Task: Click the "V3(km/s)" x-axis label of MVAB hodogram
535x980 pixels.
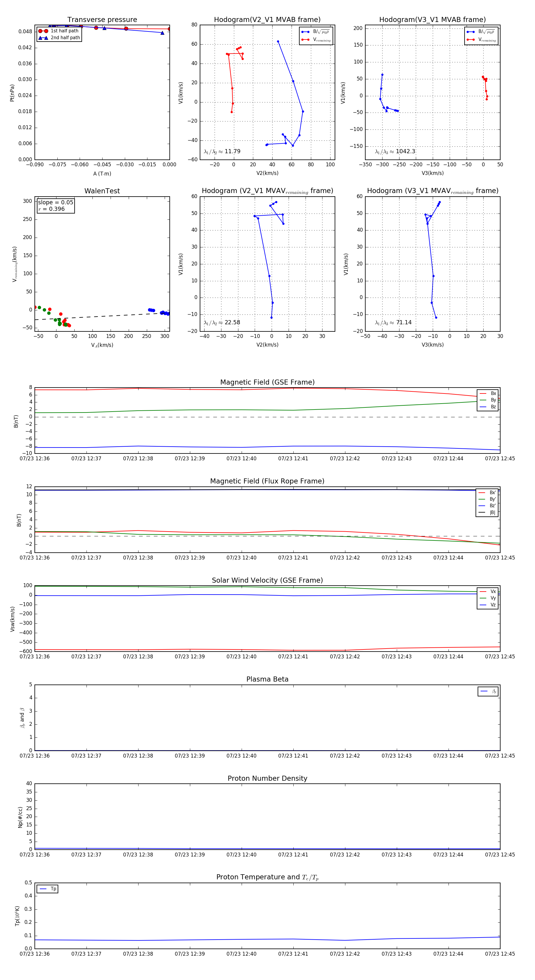Action: [x=432, y=173]
